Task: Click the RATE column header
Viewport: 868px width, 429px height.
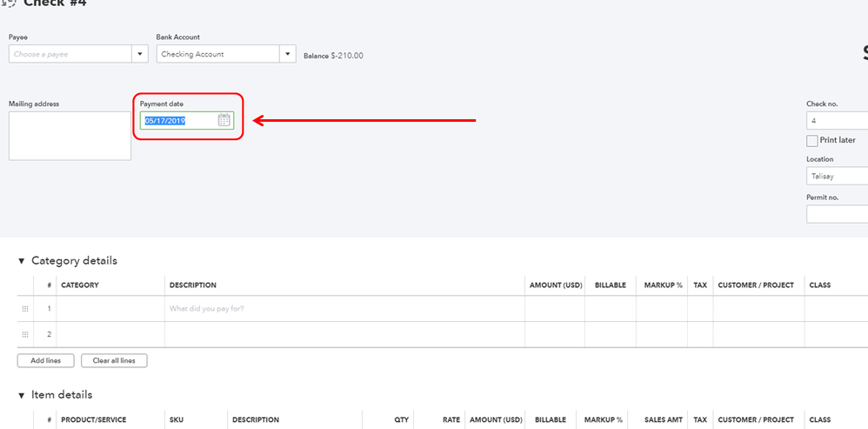Action: pyautogui.click(x=451, y=420)
